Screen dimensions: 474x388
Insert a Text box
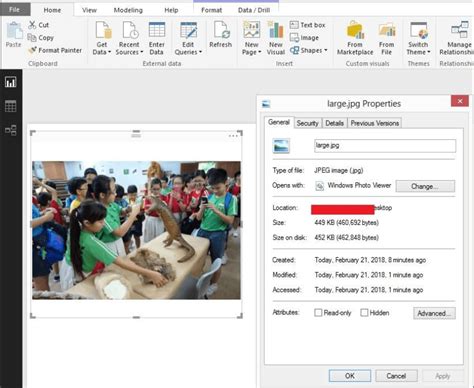click(307, 25)
